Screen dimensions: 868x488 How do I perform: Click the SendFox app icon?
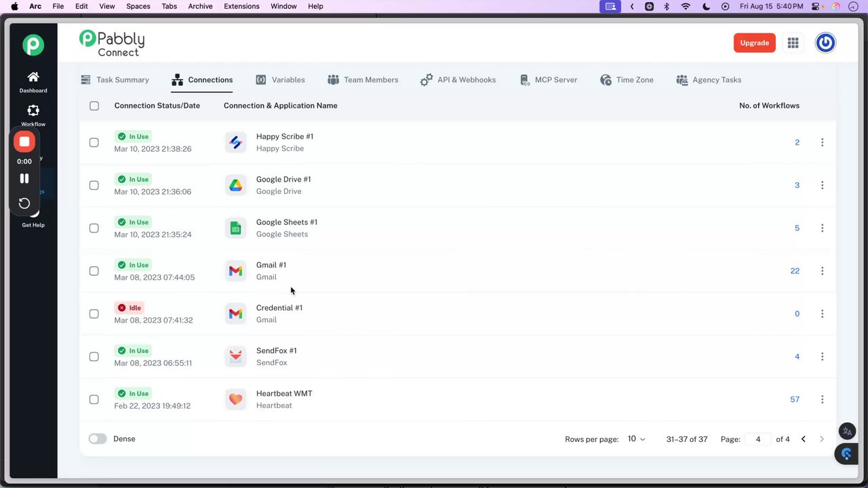235,357
